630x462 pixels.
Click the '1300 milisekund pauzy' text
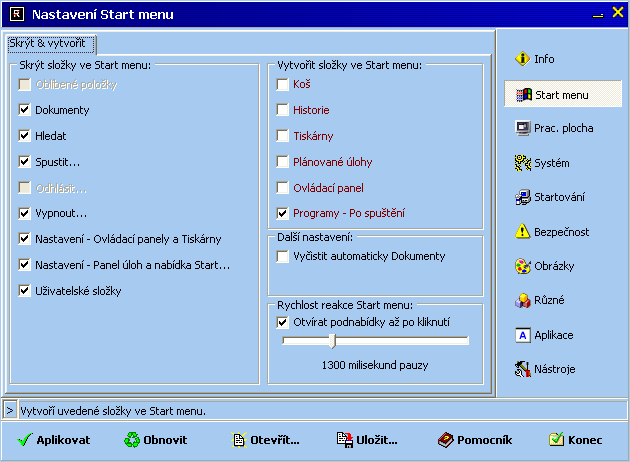[x=375, y=365]
